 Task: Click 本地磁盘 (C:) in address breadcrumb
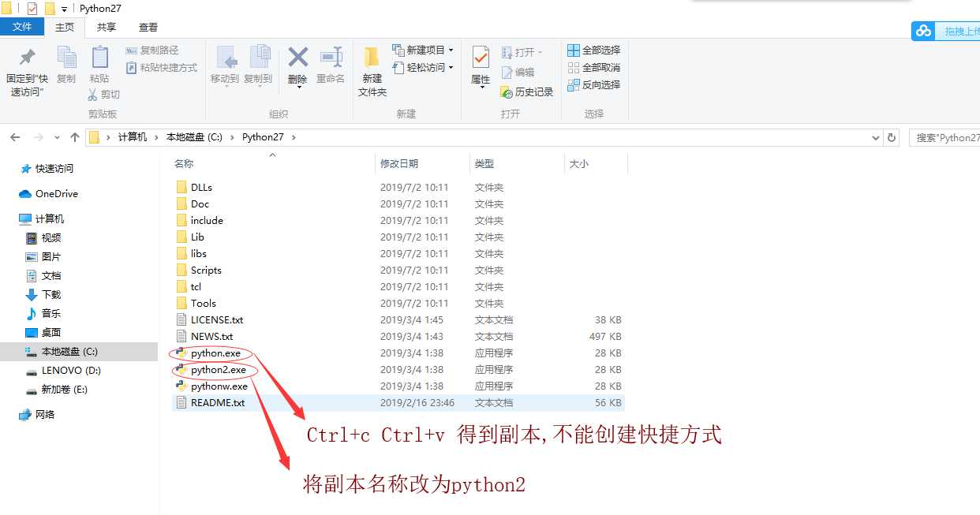pyautogui.click(x=194, y=137)
